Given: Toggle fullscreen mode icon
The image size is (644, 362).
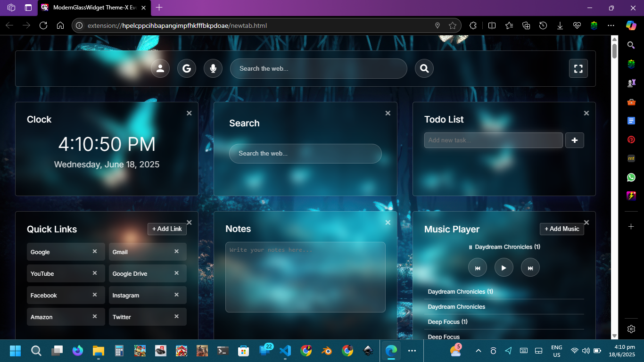Looking at the screenshot, I should pyautogui.click(x=578, y=68).
